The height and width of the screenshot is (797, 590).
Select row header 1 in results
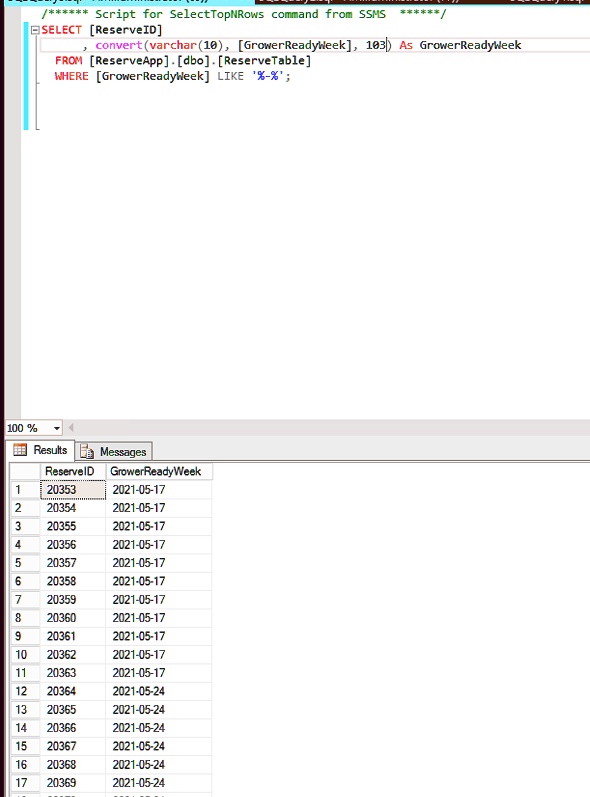25,489
